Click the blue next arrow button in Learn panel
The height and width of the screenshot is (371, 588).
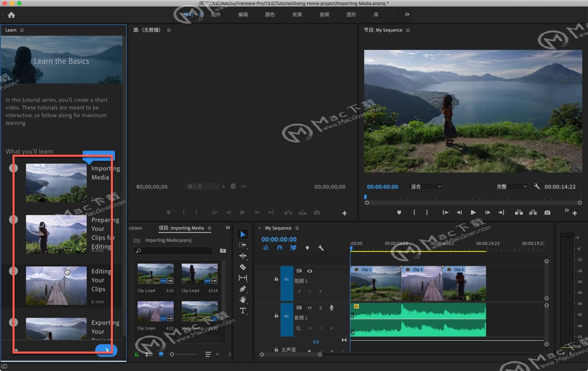tap(106, 350)
